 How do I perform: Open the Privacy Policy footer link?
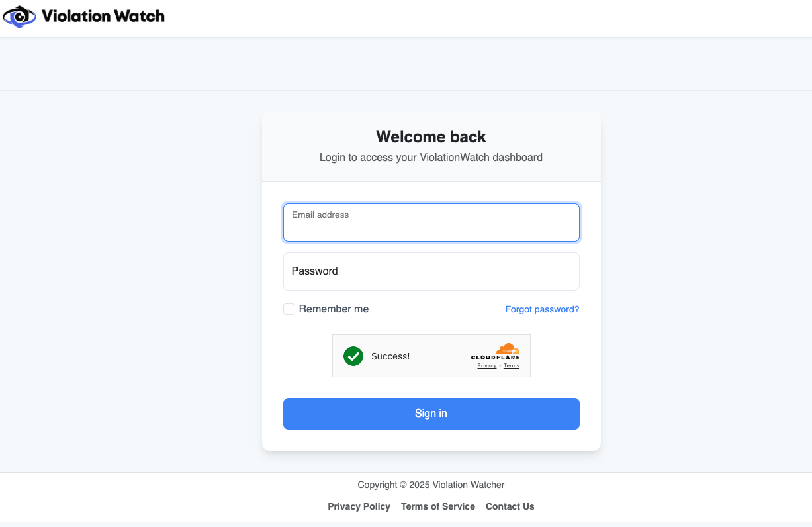(359, 506)
